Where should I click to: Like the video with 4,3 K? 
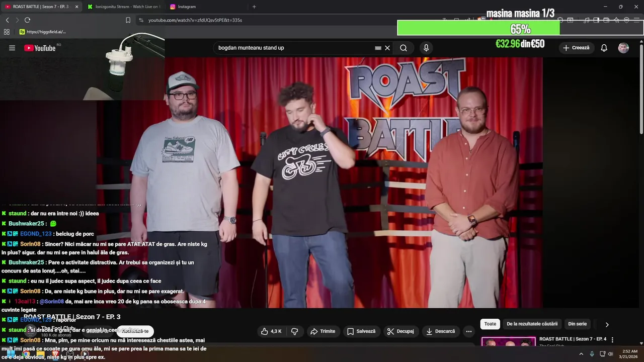pyautogui.click(x=271, y=331)
